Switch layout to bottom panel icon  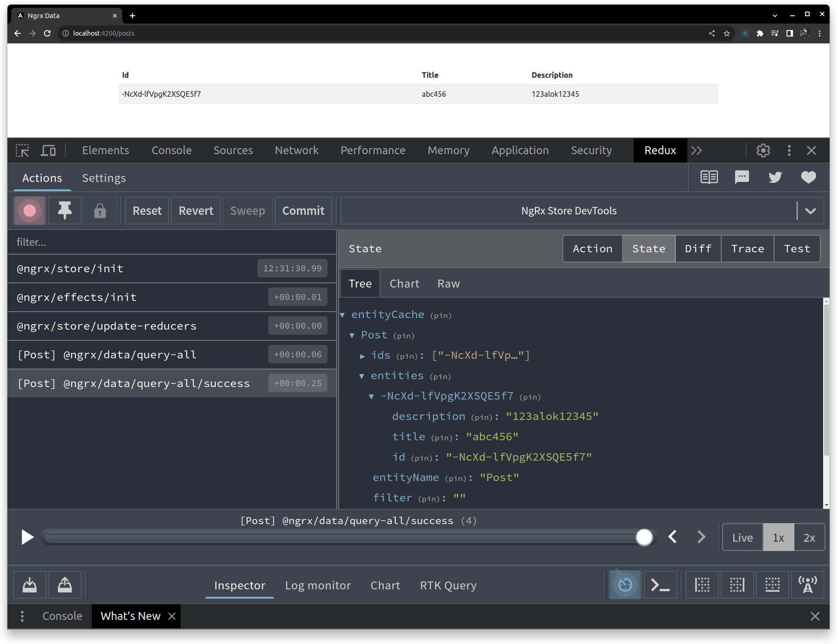tap(773, 585)
